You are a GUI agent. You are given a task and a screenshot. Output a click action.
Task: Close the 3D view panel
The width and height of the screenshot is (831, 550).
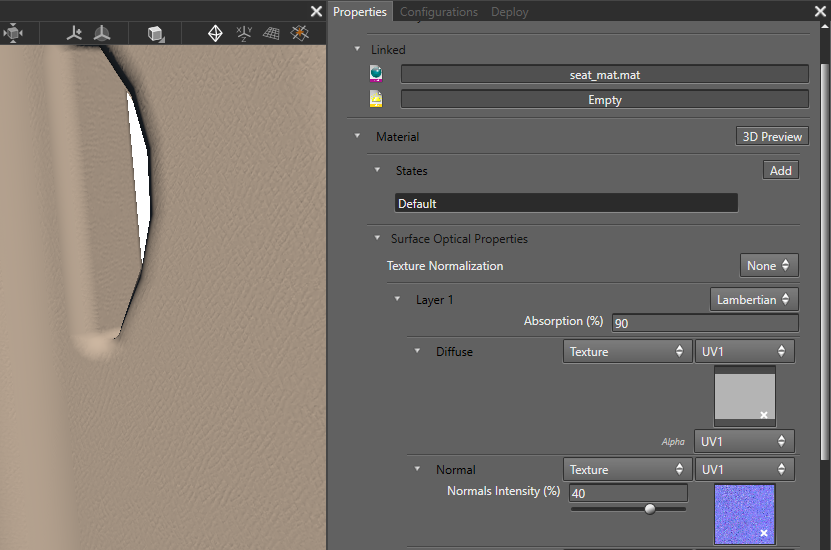(x=316, y=11)
